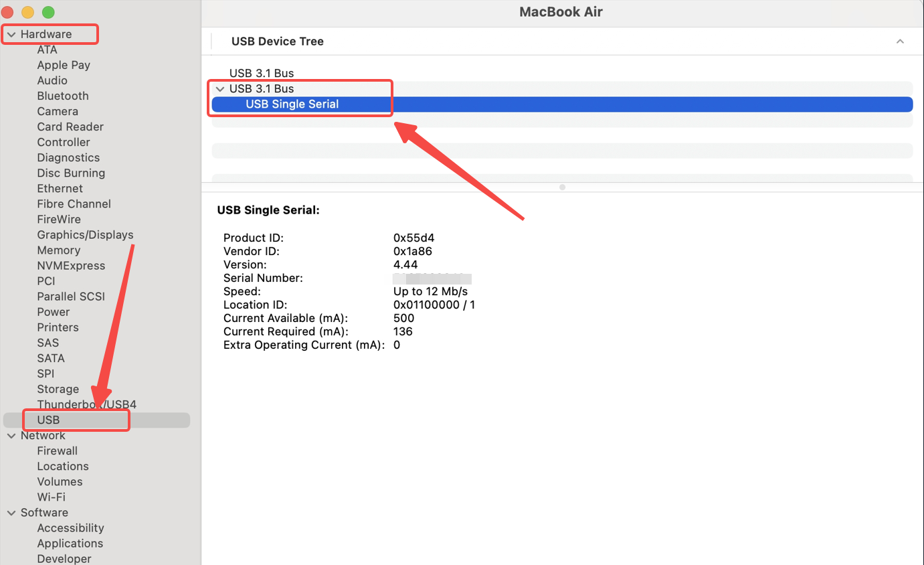This screenshot has height=565, width=924.
Task: Collapse the Network section chevron
Action: [x=11, y=436]
